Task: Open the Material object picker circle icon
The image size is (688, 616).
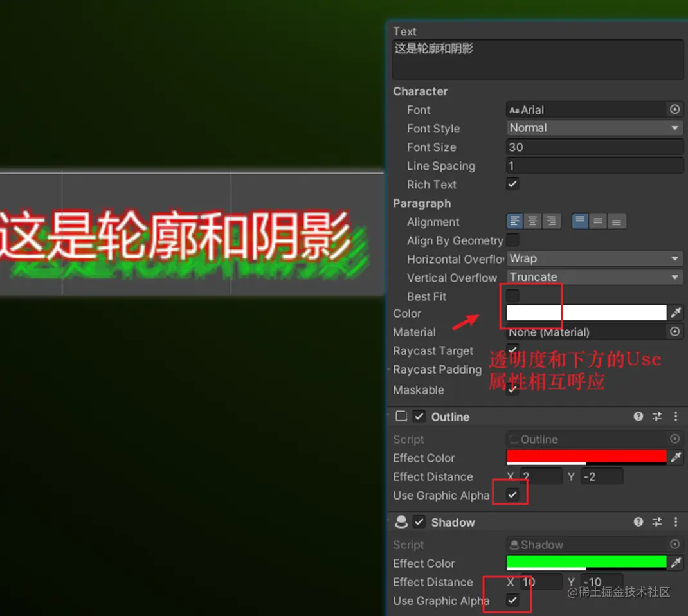Action: click(674, 332)
